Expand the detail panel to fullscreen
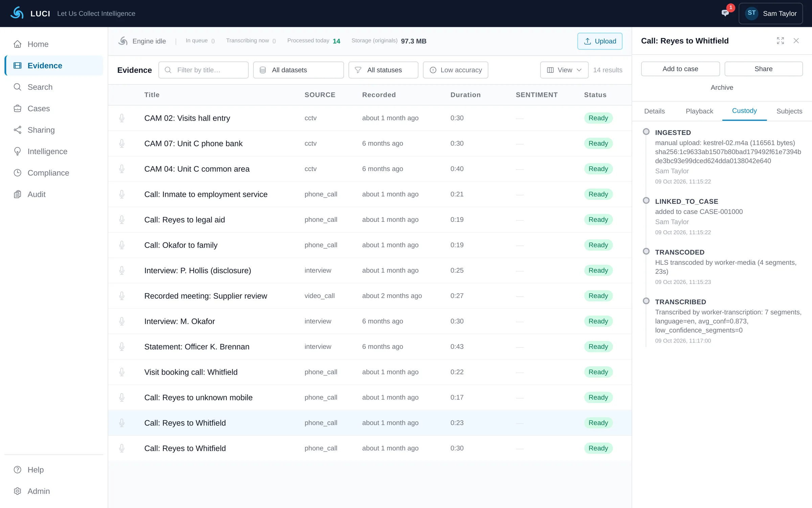Screen dimensions: 812x508 [780, 41]
